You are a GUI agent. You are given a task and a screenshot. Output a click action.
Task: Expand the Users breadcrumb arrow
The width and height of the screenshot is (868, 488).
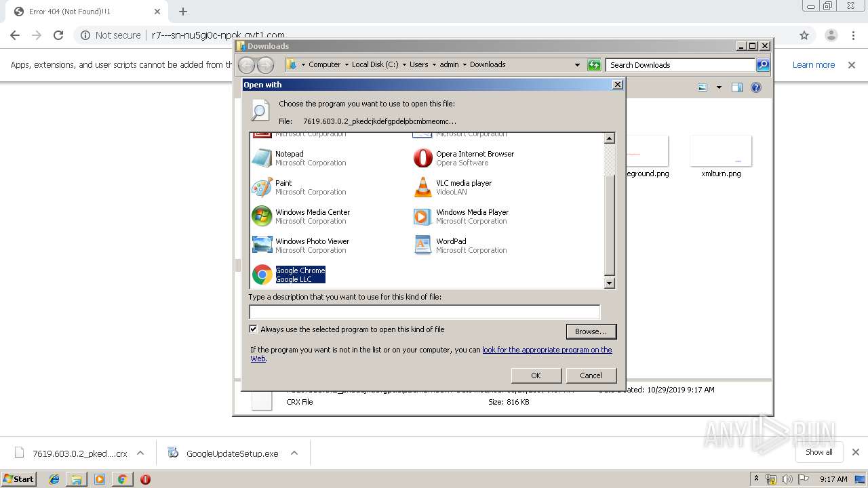pos(434,65)
